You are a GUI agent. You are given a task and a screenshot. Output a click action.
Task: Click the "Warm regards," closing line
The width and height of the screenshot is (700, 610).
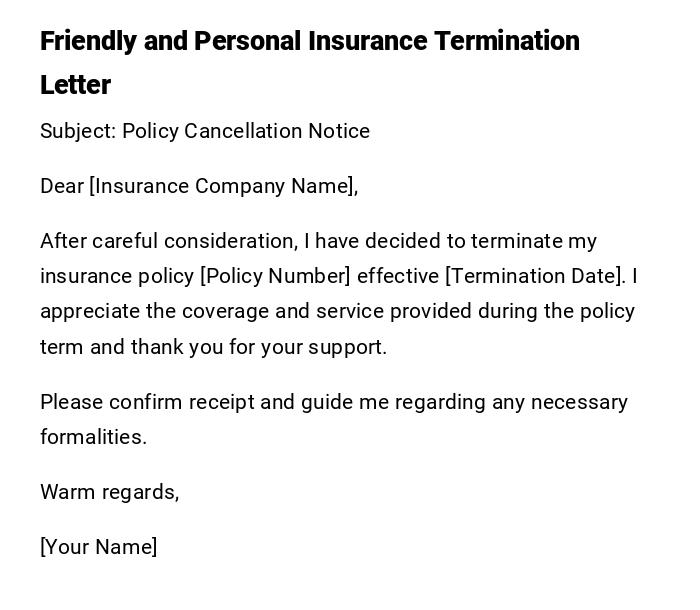coord(109,492)
